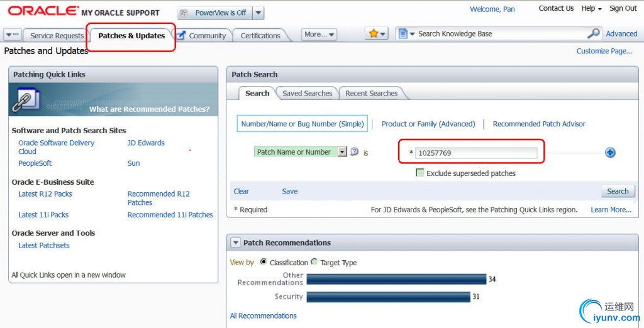
Task: Open the Latest Patchsets link
Action: coord(44,246)
